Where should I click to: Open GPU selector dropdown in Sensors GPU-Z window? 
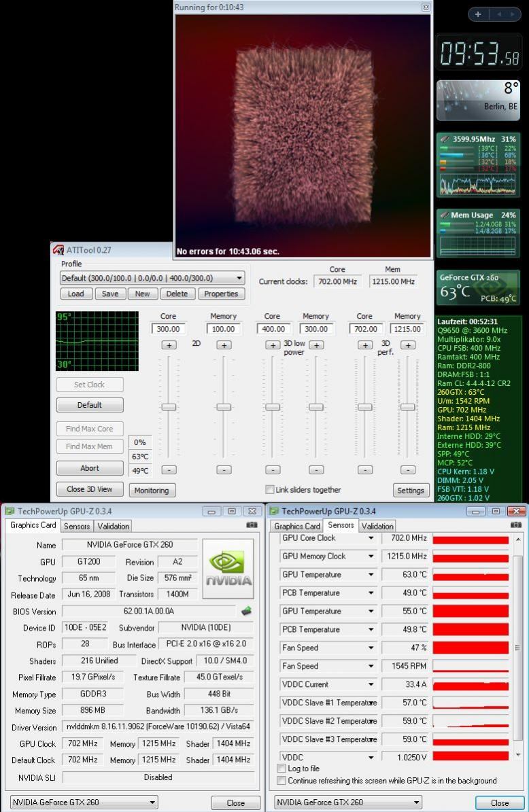tap(347, 802)
